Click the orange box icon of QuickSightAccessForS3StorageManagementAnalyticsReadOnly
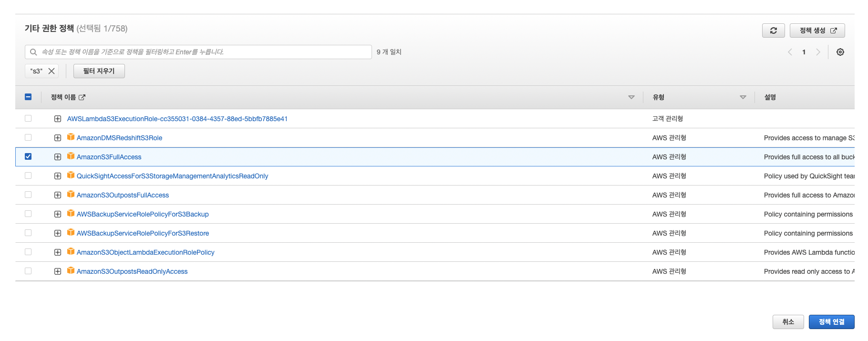868x341 pixels. [71, 176]
